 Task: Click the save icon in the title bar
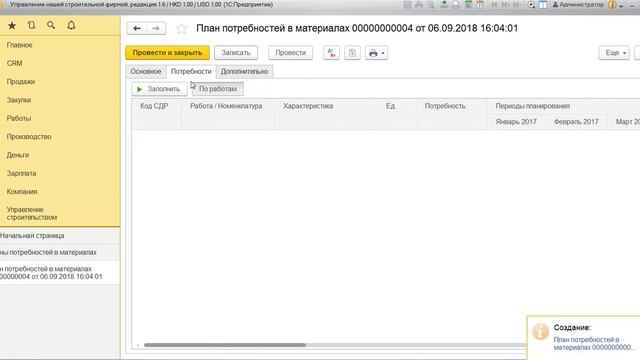pos(407,5)
